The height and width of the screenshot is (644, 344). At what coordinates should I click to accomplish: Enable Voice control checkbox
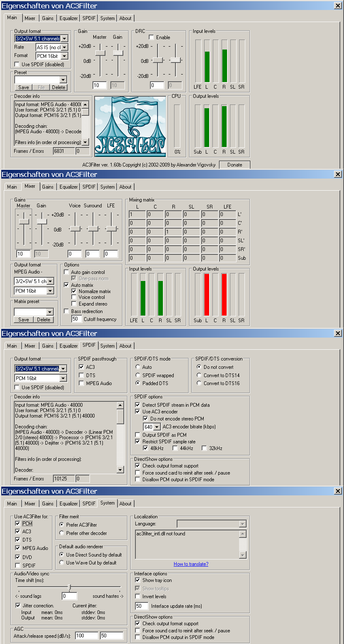point(74,297)
